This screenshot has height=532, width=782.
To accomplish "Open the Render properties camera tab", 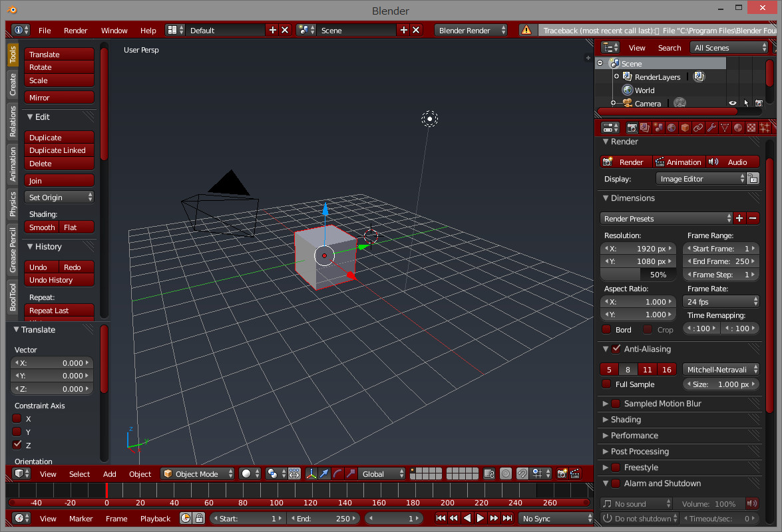I will 632,128.
